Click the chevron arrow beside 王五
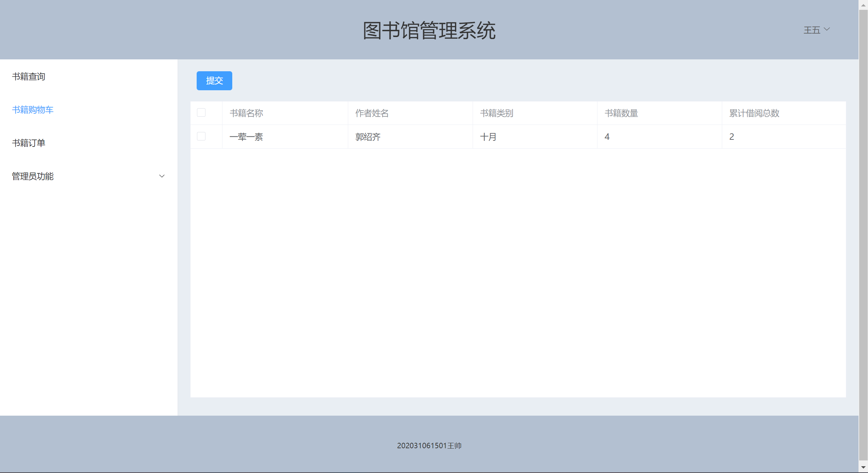The height and width of the screenshot is (473, 868). 827,29
